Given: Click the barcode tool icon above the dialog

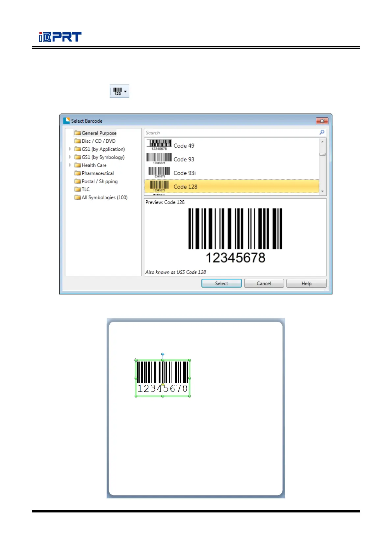Looking at the screenshot, I should [118, 91].
